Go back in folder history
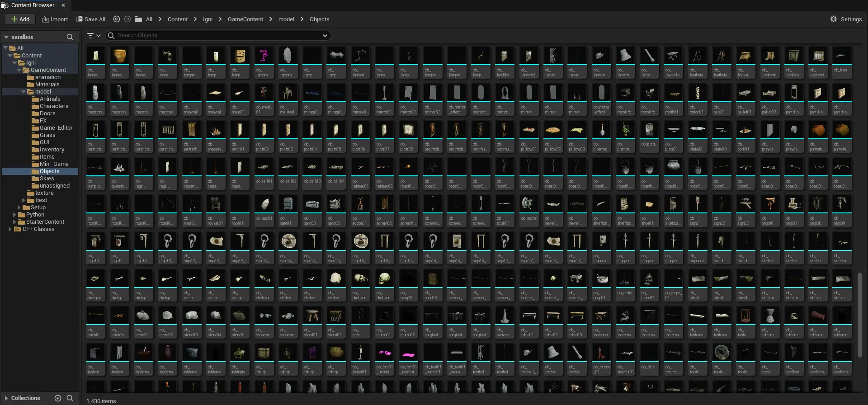The height and width of the screenshot is (405, 868). [x=117, y=19]
